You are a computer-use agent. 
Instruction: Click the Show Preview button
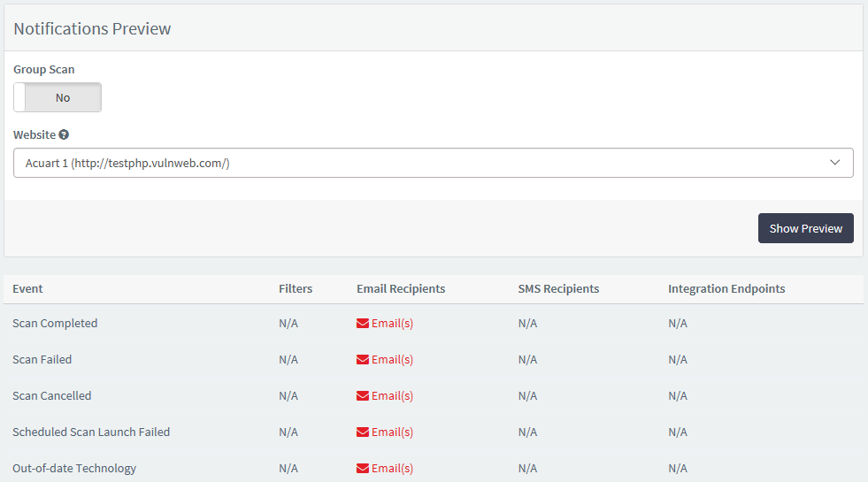[805, 228]
